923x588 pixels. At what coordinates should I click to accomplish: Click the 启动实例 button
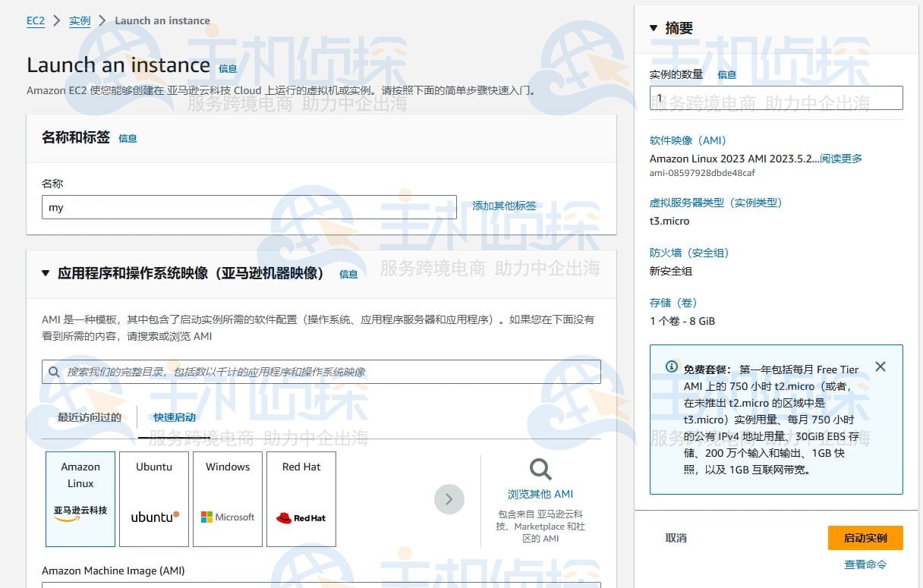click(x=865, y=537)
